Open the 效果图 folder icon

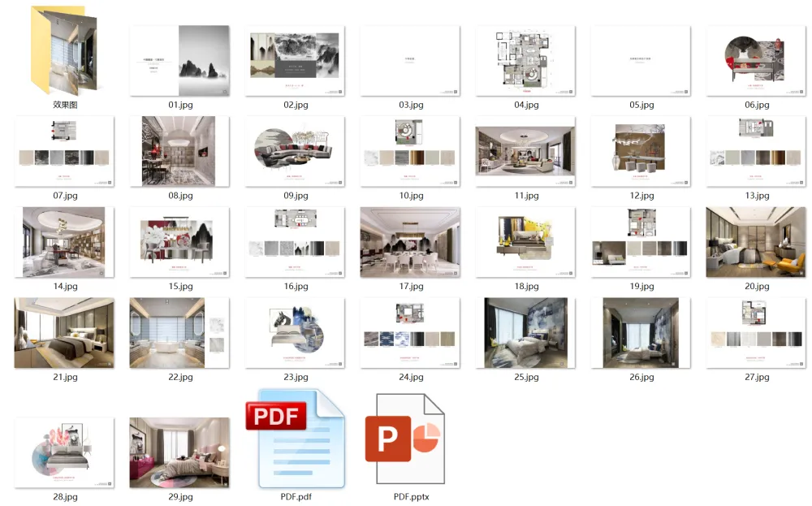point(64,50)
